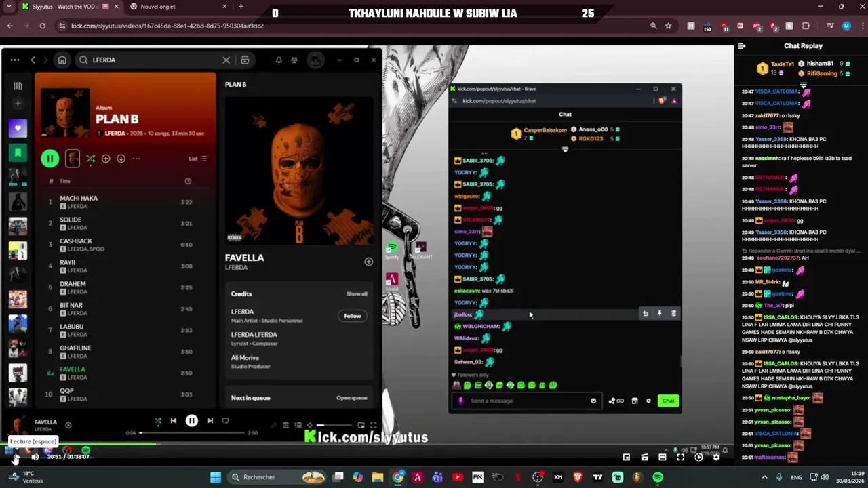Image resolution: width=868 pixels, height=488 pixels.
Task: Skip to previous track in Spotify
Action: [174, 421]
